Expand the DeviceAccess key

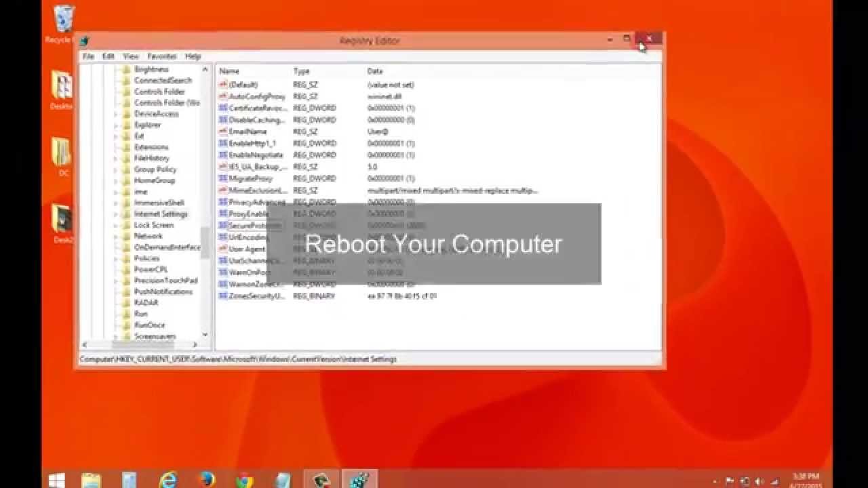(x=116, y=114)
